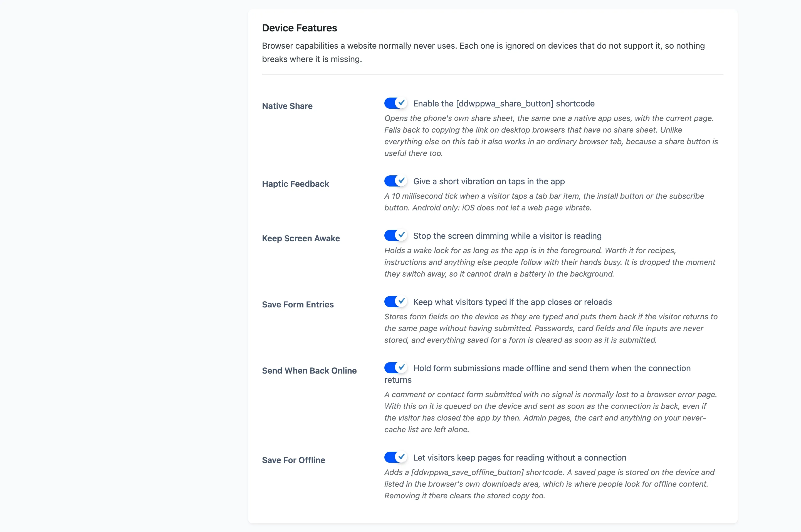Image resolution: width=801 pixels, height=532 pixels.
Task: Toggle the Send When Back Online switch
Action: coord(396,367)
